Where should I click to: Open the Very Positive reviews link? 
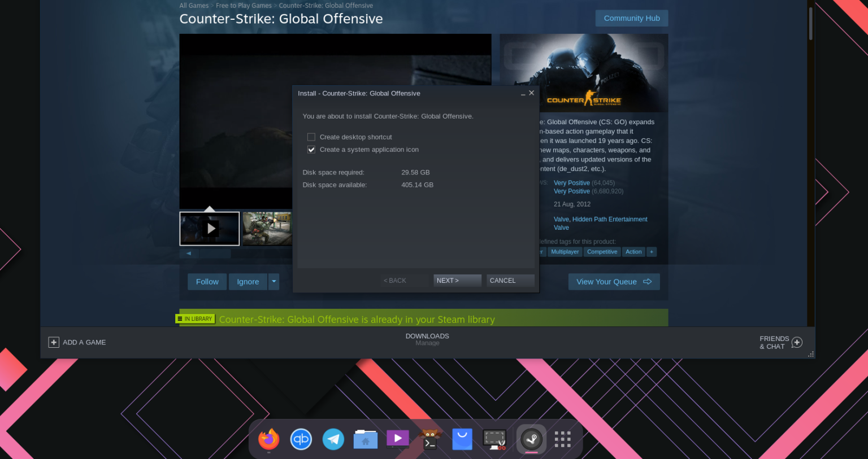click(571, 182)
